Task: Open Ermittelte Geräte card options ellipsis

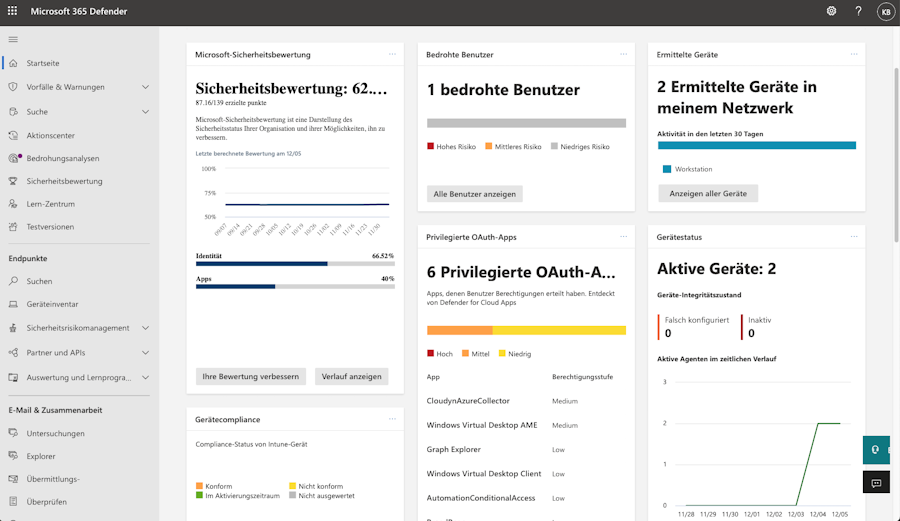Action: point(854,54)
